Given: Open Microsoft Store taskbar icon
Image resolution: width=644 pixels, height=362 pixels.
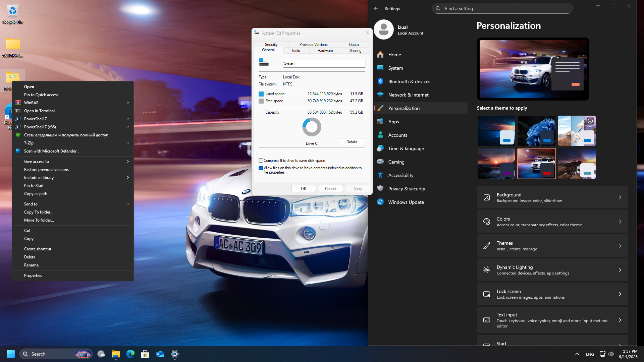Looking at the screenshot, I should pos(145,354).
